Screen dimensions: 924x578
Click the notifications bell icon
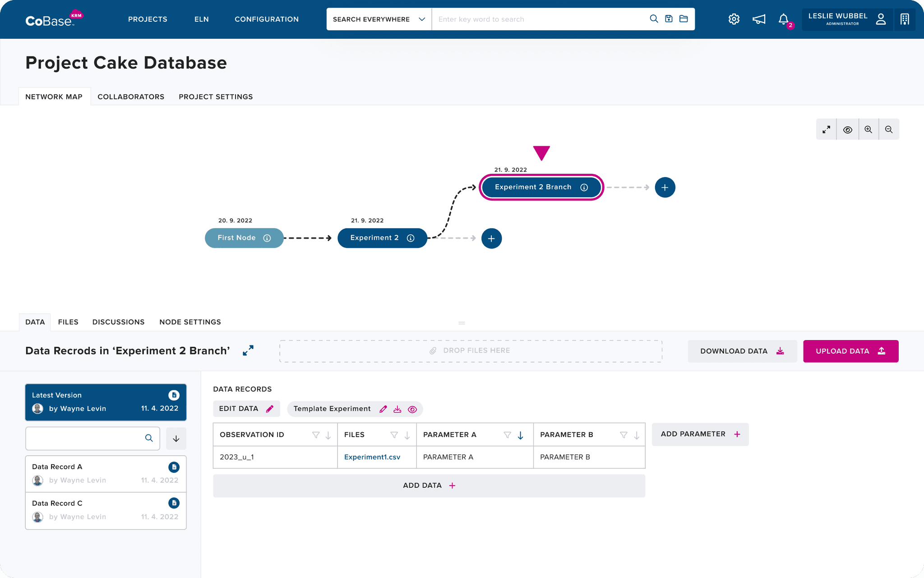[783, 19]
